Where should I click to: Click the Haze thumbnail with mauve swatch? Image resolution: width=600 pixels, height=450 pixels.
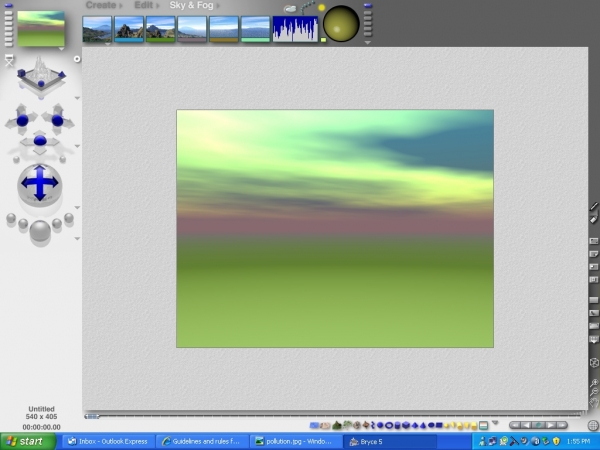point(192,29)
